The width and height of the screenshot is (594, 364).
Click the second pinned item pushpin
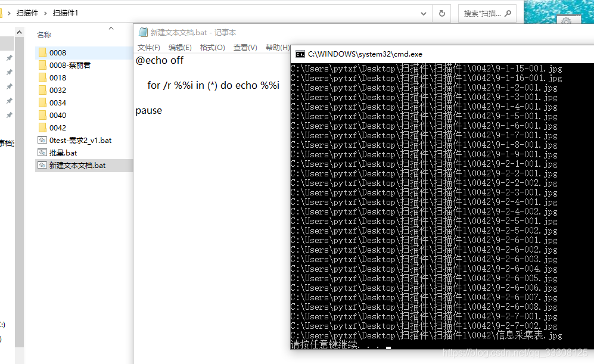tap(9, 72)
